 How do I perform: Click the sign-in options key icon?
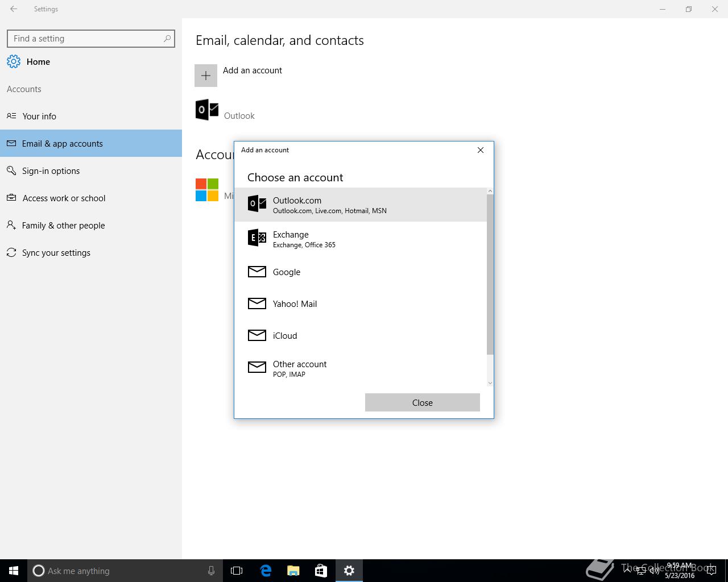click(11, 171)
